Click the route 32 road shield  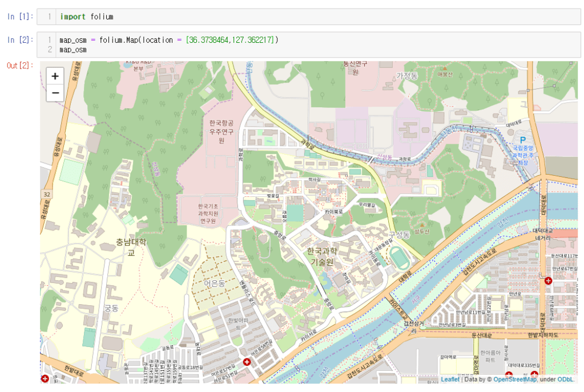[46, 195]
